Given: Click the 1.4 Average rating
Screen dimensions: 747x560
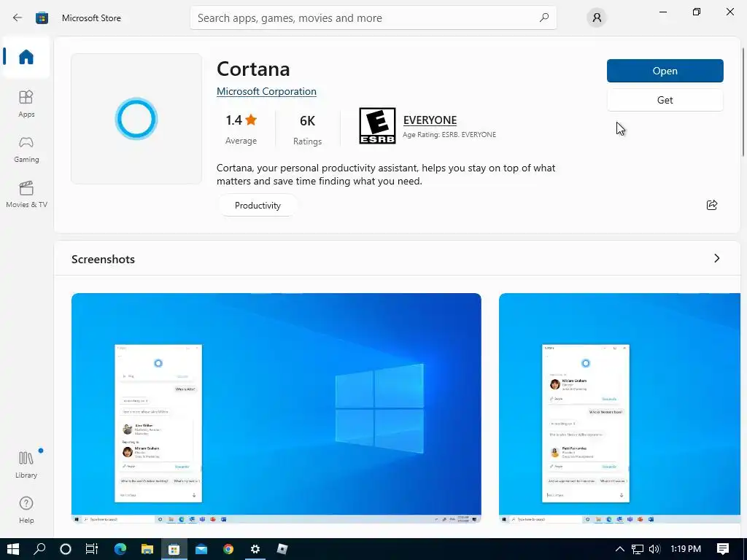Looking at the screenshot, I should [241, 128].
